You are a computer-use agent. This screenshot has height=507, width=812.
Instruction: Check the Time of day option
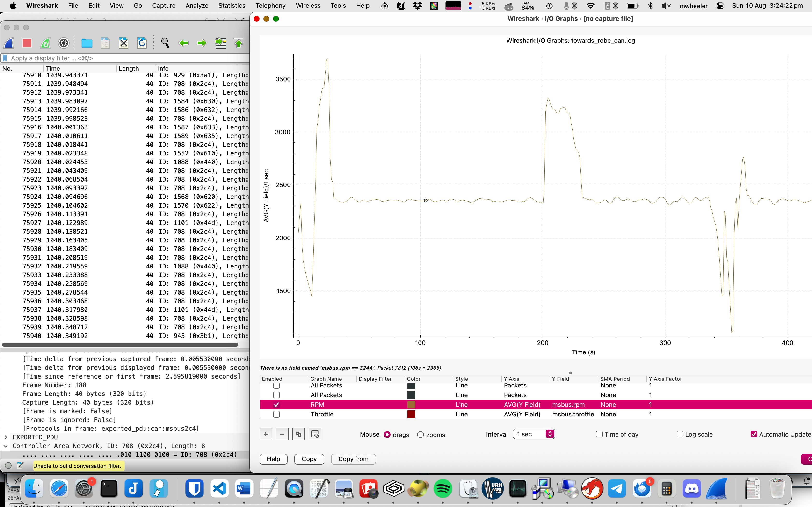599,434
